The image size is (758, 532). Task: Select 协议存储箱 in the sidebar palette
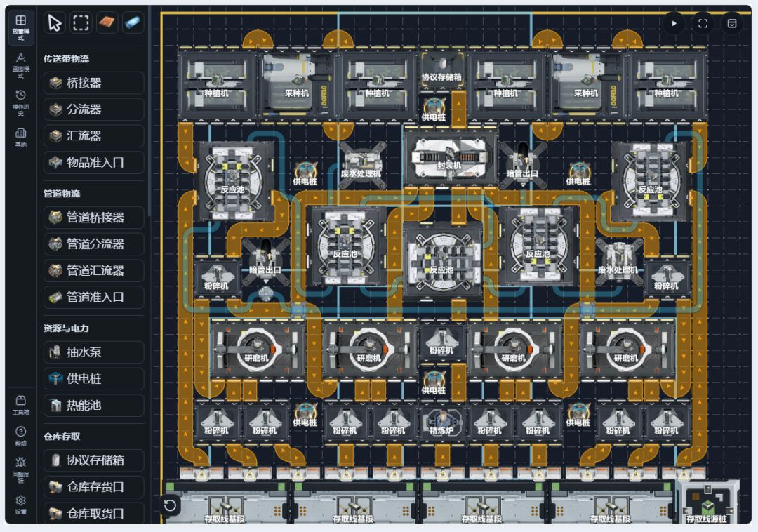(94, 460)
